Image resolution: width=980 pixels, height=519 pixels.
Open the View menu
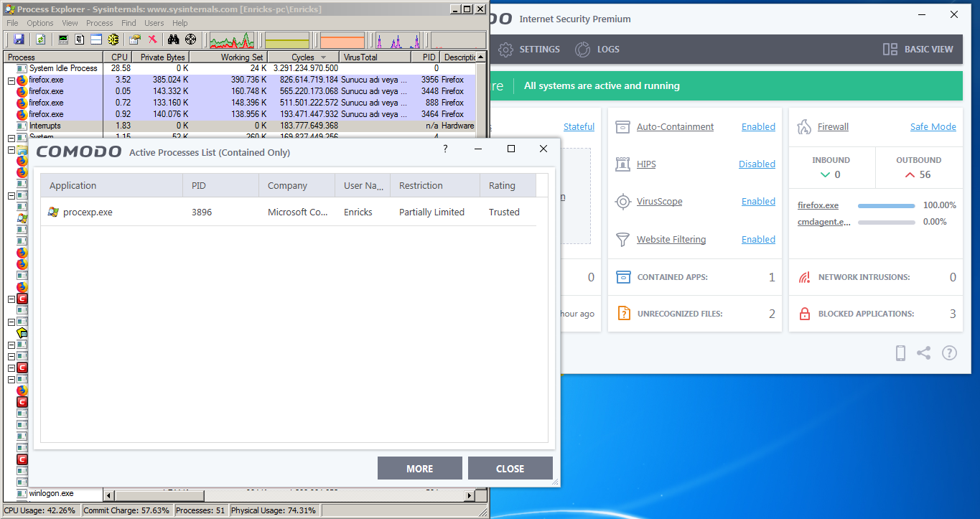point(70,23)
